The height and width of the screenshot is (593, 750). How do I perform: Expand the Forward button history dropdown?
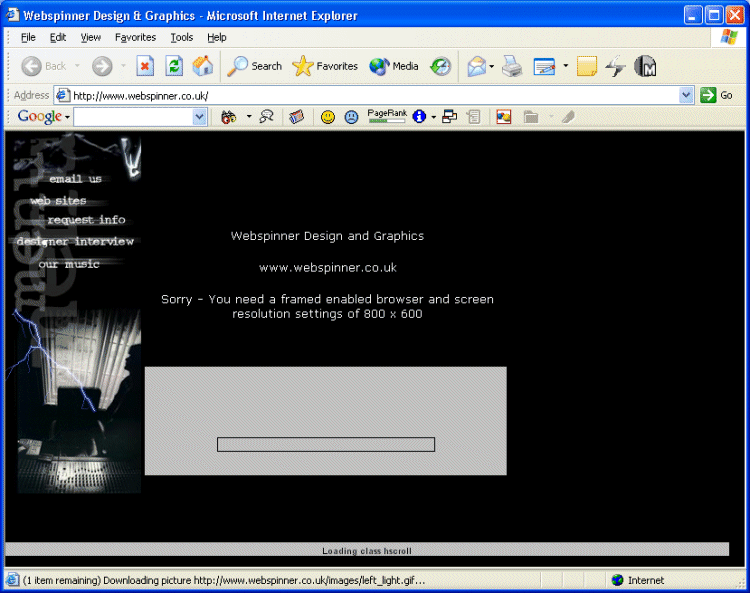pos(123,66)
